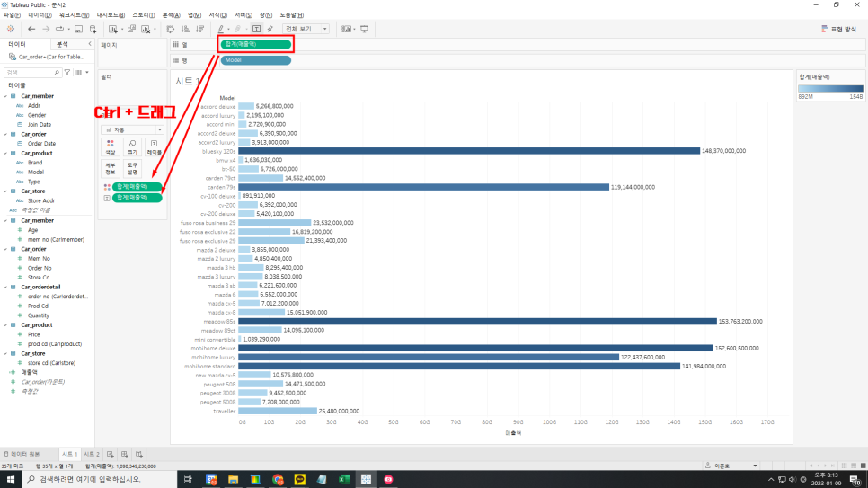Collapse the first Car_member table group
868x488 pixels.
click(x=5, y=96)
